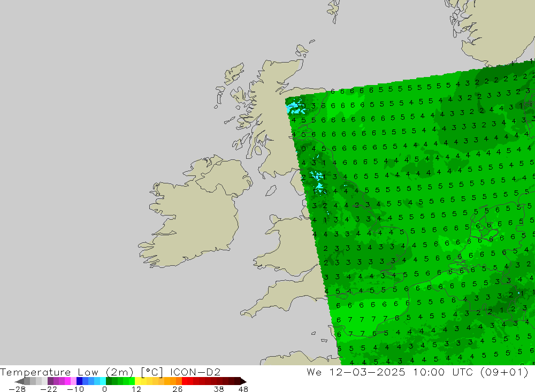Image resolution: width=535 pixels, height=392 pixels.
Task: Click the date 'We 12-03-2025 10:00 UTC (09+01)'
Action: pos(417,372)
